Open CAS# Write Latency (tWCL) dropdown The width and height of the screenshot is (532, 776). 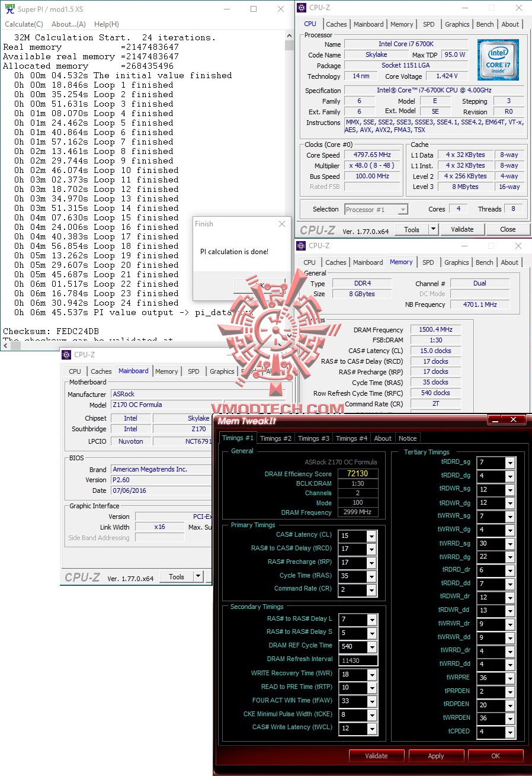tap(371, 728)
